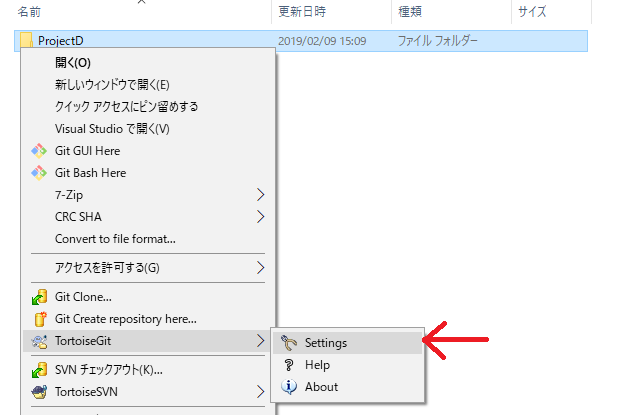This screenshot has height=415, width=617.
Task: Click the Git Clone icon
Action: click(x=39, y=297)
